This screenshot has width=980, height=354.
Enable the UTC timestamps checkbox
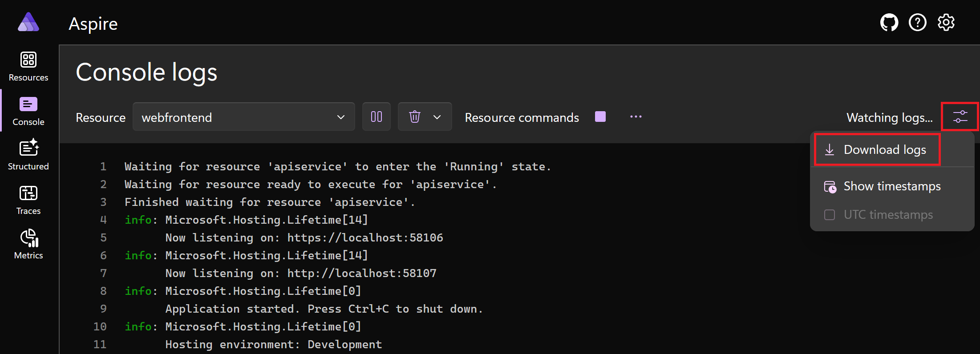pos(830,215)
